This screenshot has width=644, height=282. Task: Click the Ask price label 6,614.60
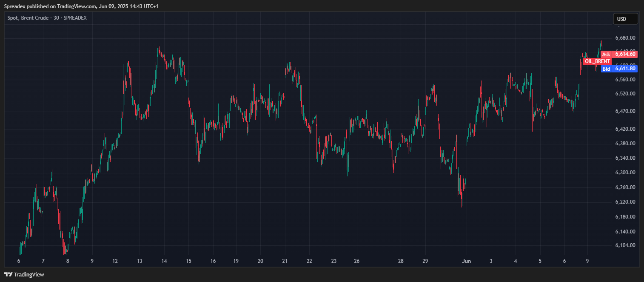pos(625,54)
